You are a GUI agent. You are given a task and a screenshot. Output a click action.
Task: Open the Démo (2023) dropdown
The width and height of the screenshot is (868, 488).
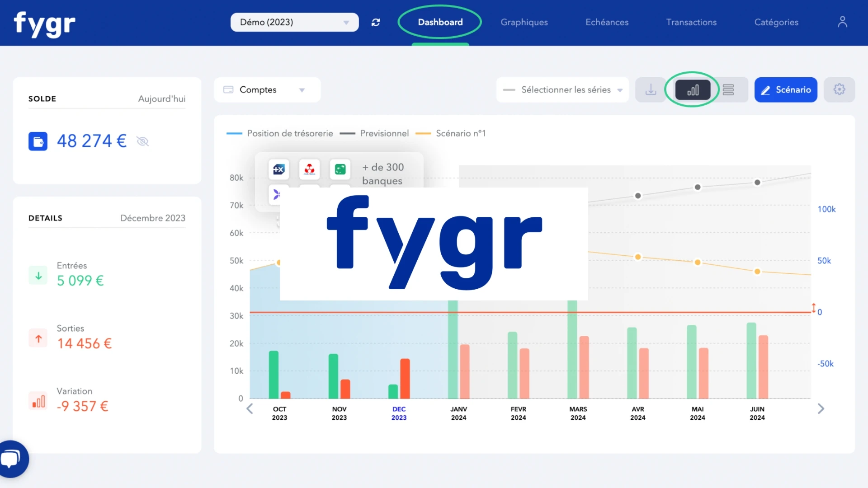coord(294,22)
